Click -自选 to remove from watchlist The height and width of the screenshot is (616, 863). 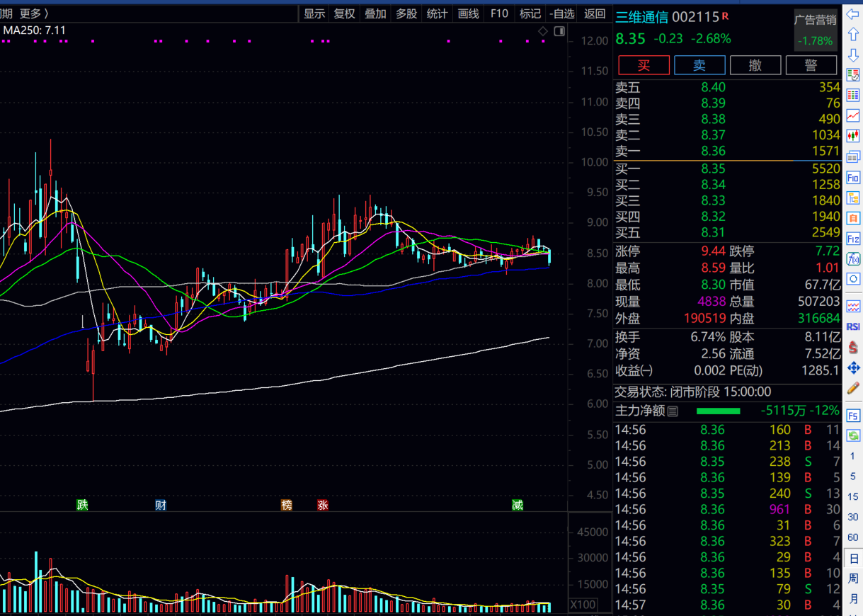(562, 13)
